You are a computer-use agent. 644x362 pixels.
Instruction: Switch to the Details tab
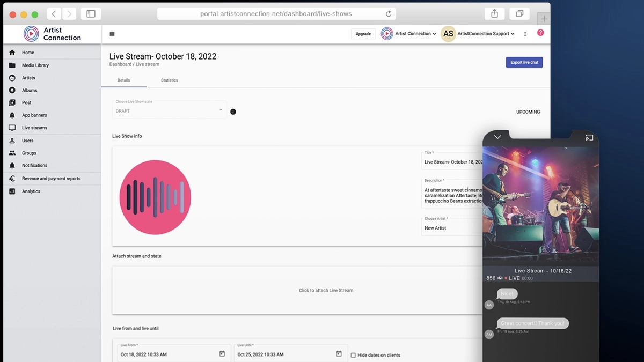click(x=123, y=80)
